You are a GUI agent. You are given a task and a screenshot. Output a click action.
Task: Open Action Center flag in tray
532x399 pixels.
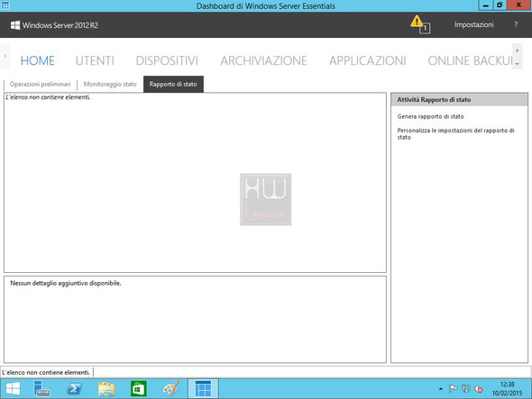pos(454,388)
